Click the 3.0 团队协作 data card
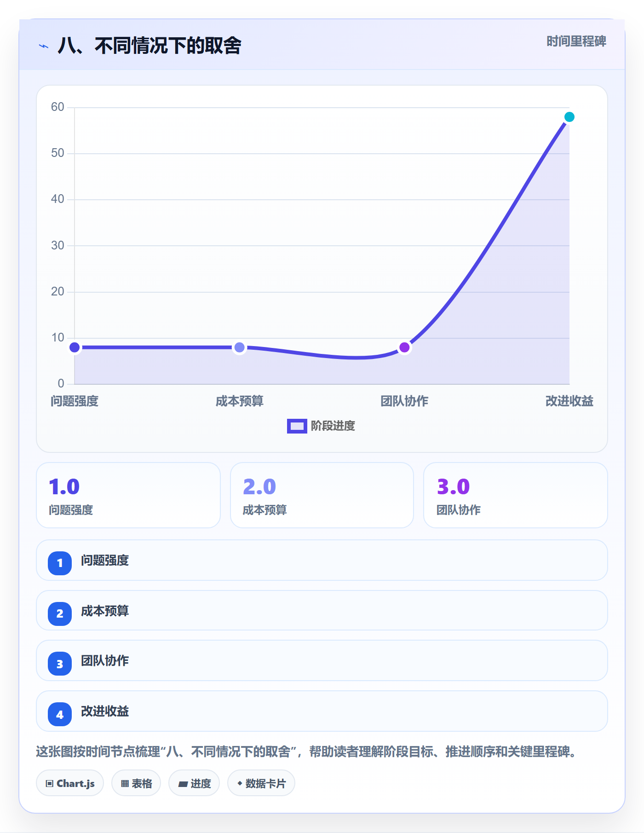The height and width of the screenshot is (833, 644). pos(516,495)
